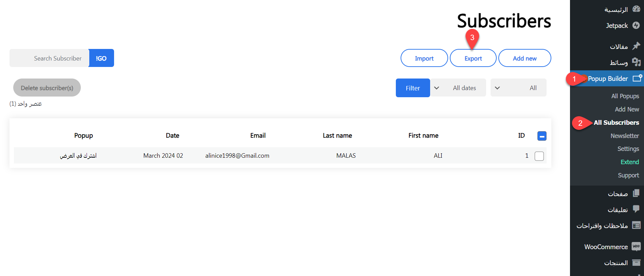
Task: Click the Export subscribers button
Action: click(473, 58)
